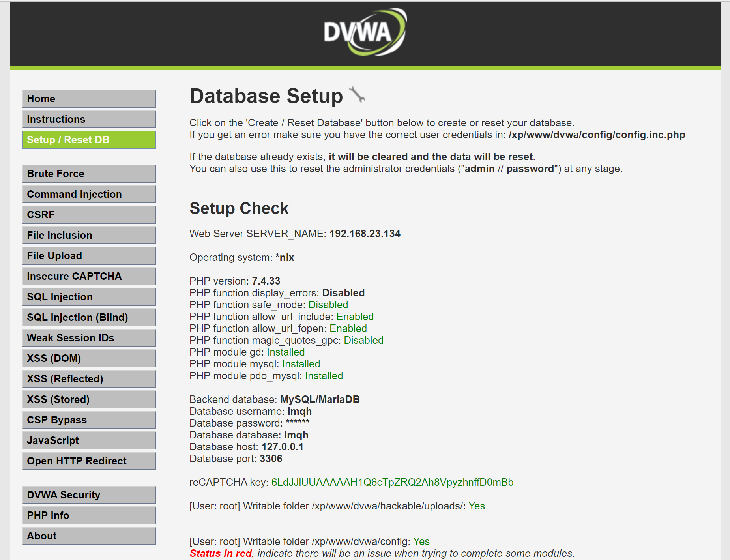Click the 'admin' credential text

click(x=479, y=169)
